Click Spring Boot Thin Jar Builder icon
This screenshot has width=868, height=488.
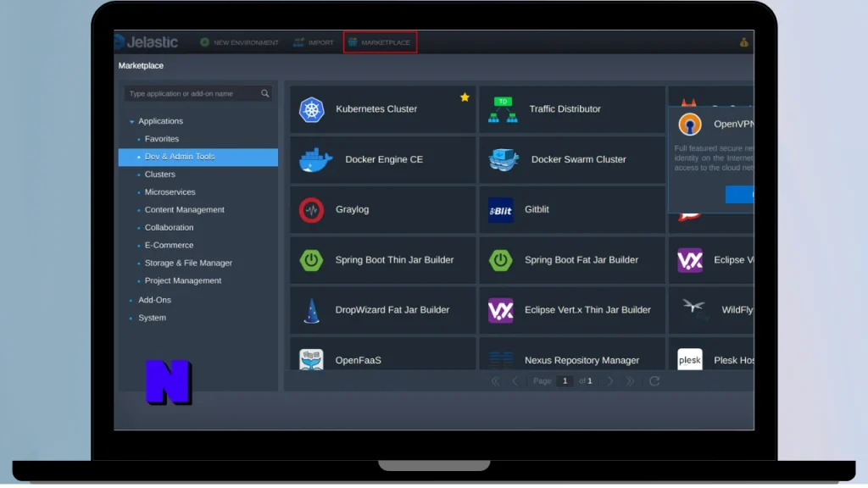click(311, 260)
